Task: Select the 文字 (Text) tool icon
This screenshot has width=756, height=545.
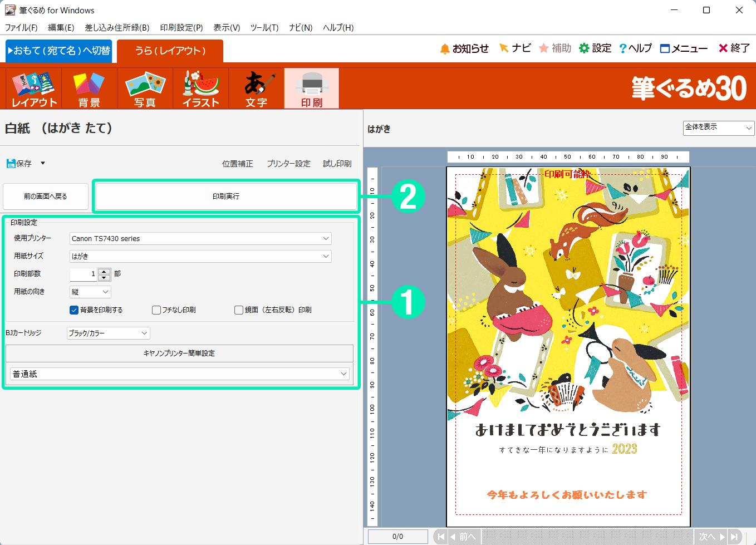Action: tap(256, 88)
